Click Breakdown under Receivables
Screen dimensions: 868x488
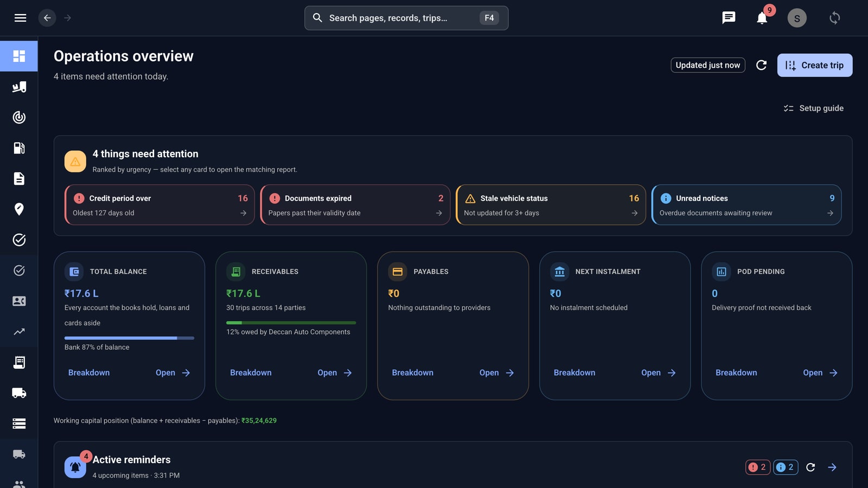coord(251,373)
